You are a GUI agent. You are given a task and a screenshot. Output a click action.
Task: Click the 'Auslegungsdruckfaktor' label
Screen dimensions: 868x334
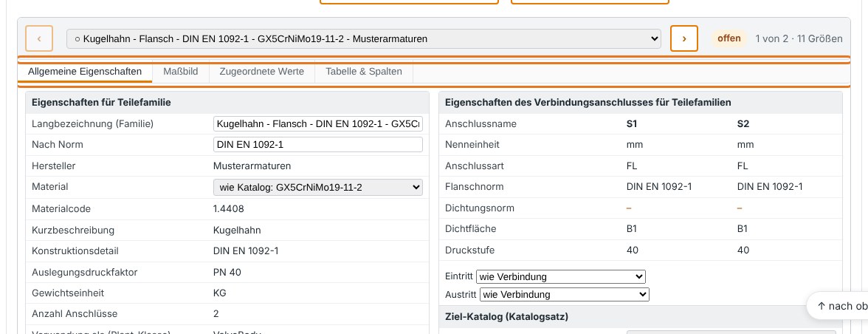(x=85, y=272)
